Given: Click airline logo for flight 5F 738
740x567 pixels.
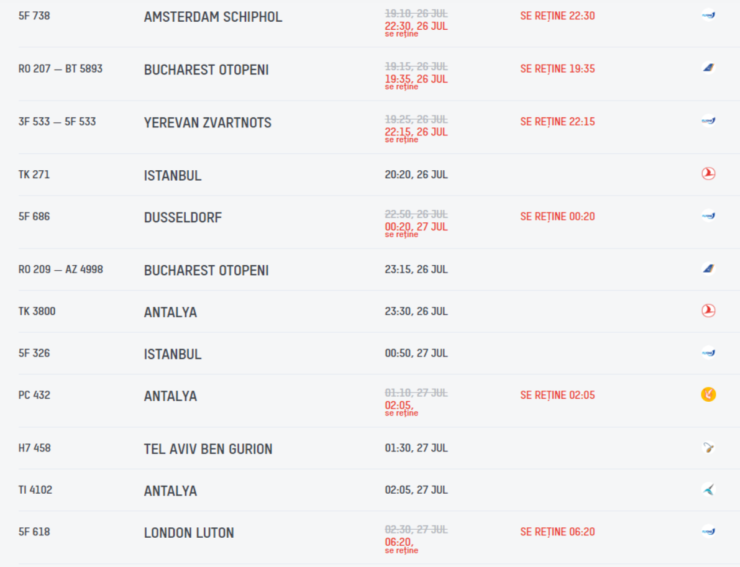Looking at the screenshot, I should click(708, 16).
